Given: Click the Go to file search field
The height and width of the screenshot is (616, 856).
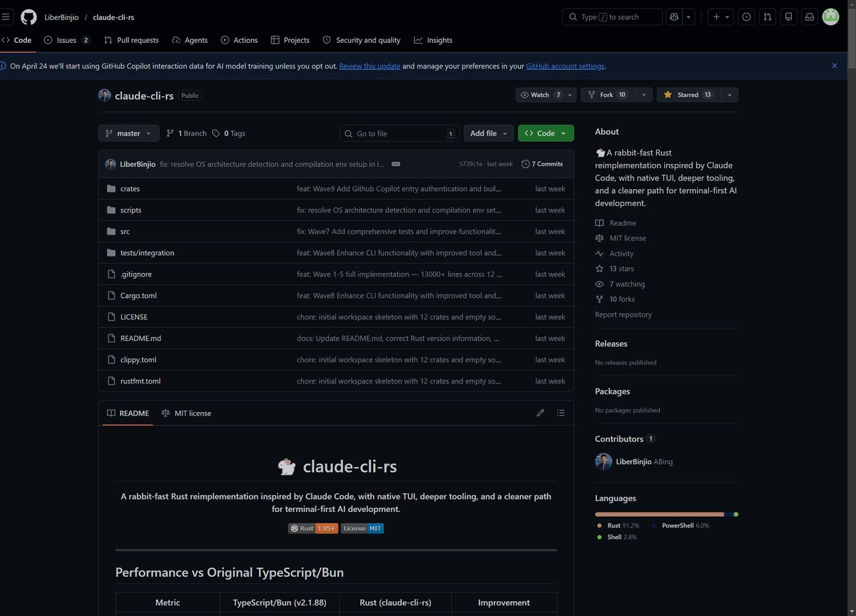Looking at the screenshot, I should click(399, 133).
